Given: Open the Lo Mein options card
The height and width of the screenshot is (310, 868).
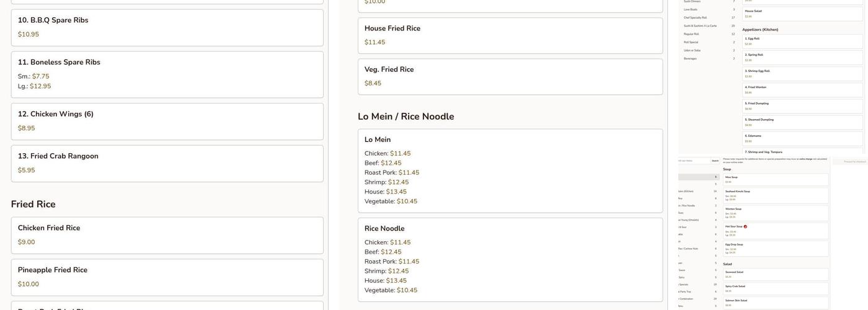Looking at the screenshot, I should 510,170.
